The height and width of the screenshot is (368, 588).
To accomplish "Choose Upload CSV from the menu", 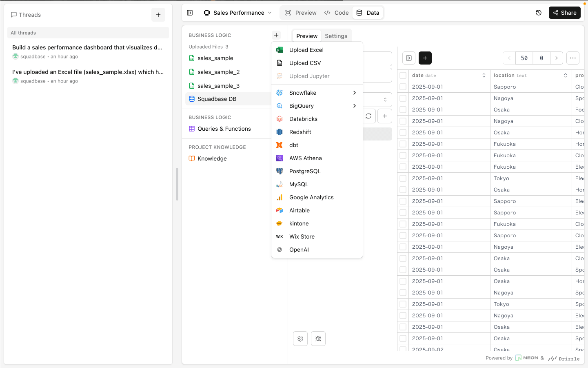I will (x=305, y=63).
